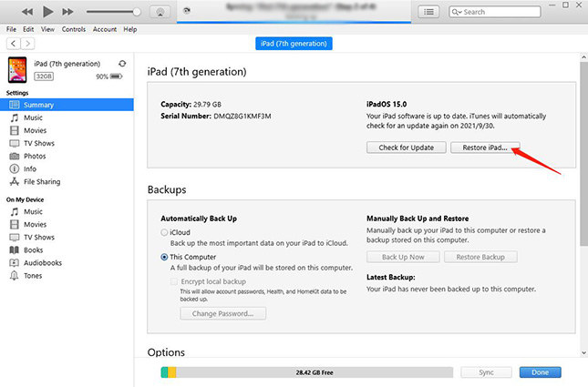The width and height of the screenshot is (588, 387).
Task: Open the View menu
Action: point(47,29)
